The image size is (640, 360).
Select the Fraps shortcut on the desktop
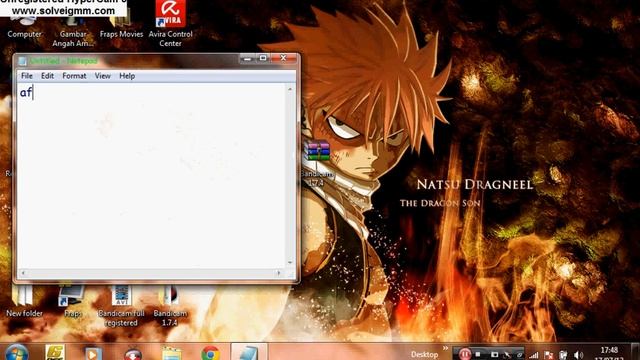tap(73, 301)
